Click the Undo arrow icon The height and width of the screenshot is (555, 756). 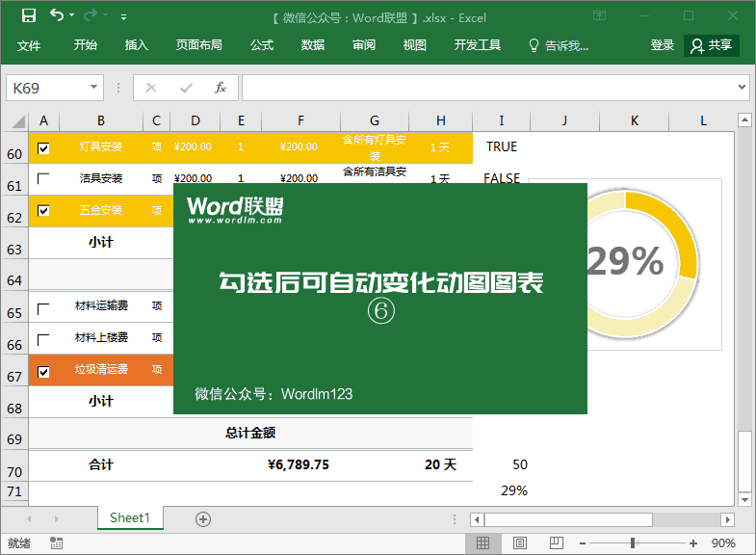click(57, 15)
